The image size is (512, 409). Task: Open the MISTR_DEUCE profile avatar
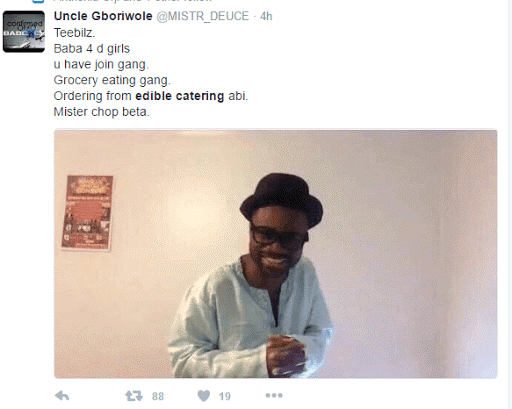(x=24, y=31)
